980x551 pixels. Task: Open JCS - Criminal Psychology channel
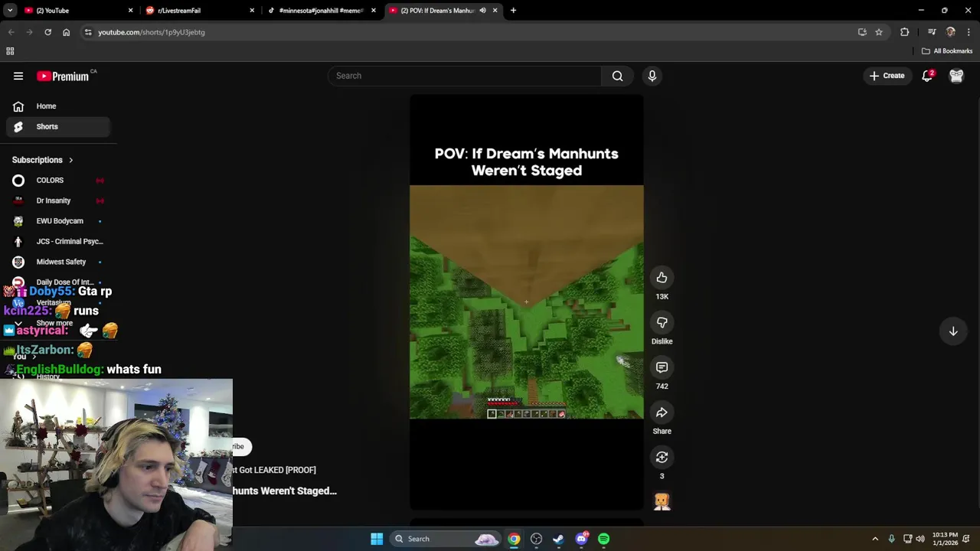pos(58,241)
